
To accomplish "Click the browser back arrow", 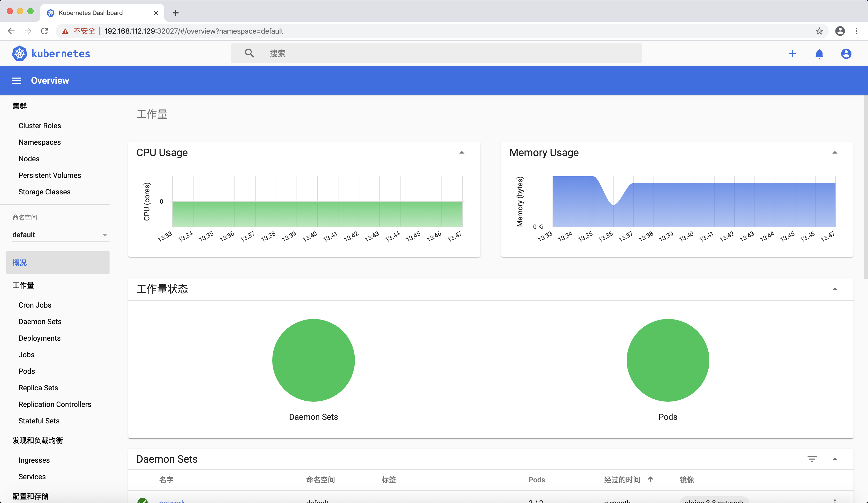I will coord(11,31).
